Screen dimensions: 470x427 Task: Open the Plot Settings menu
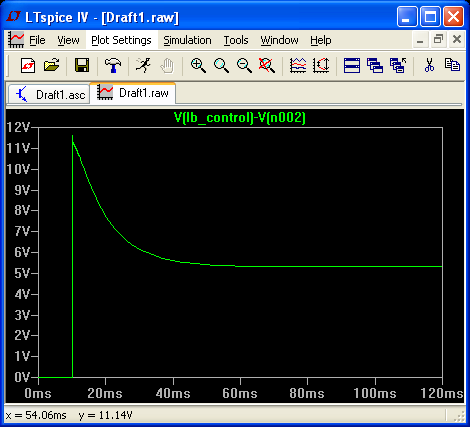coord(121,40)
